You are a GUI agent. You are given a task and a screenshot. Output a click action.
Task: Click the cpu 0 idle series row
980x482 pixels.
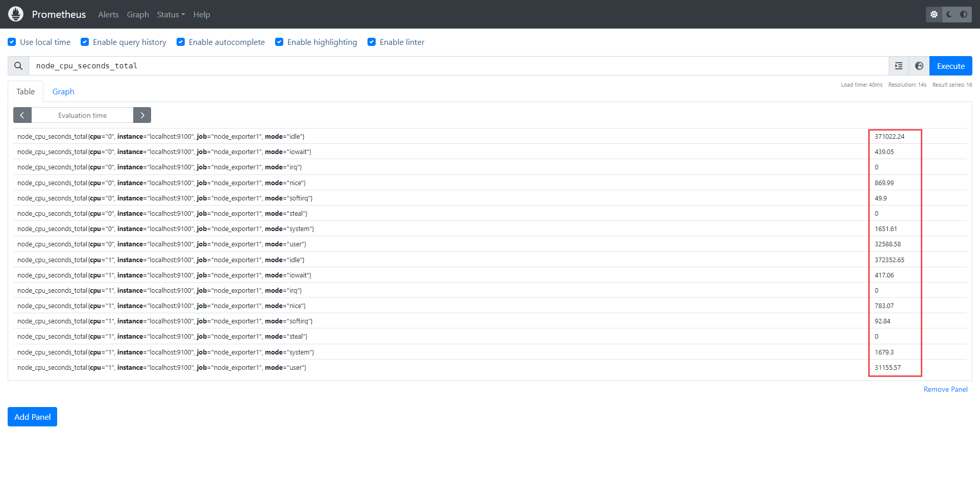tap(490, 136)
